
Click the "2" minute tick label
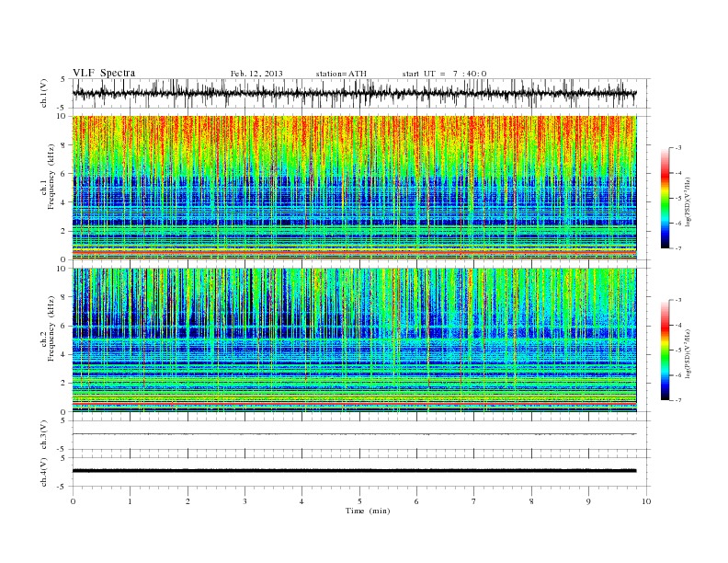click(x=188, y=501)
